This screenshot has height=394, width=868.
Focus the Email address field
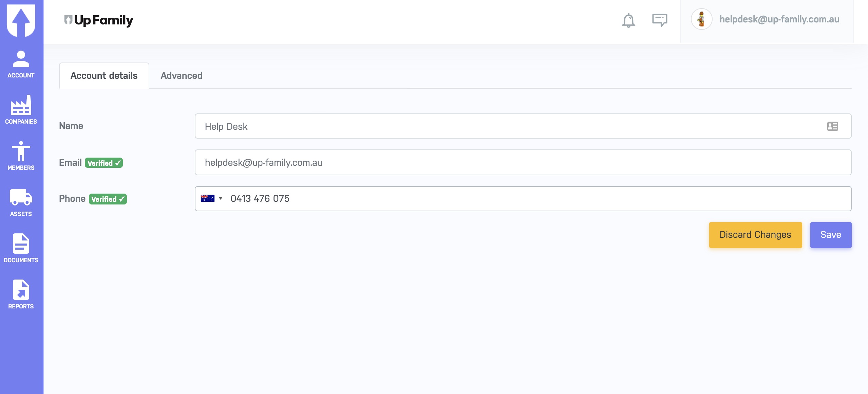(x=523, y=162)
